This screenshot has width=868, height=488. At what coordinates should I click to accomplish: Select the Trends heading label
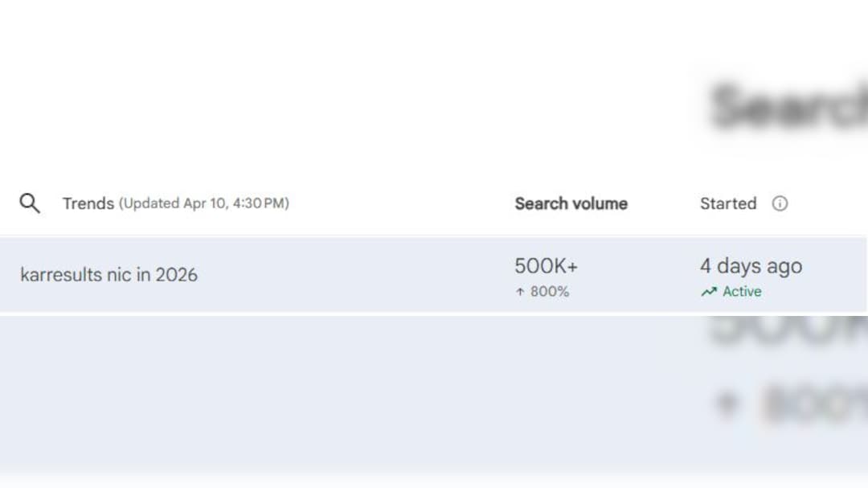click(88, 203)
